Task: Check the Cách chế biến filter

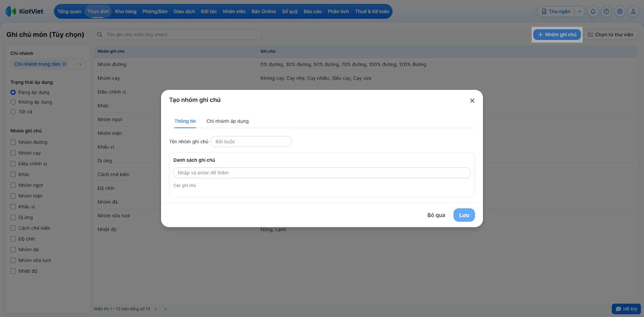Action: (13, 228)
